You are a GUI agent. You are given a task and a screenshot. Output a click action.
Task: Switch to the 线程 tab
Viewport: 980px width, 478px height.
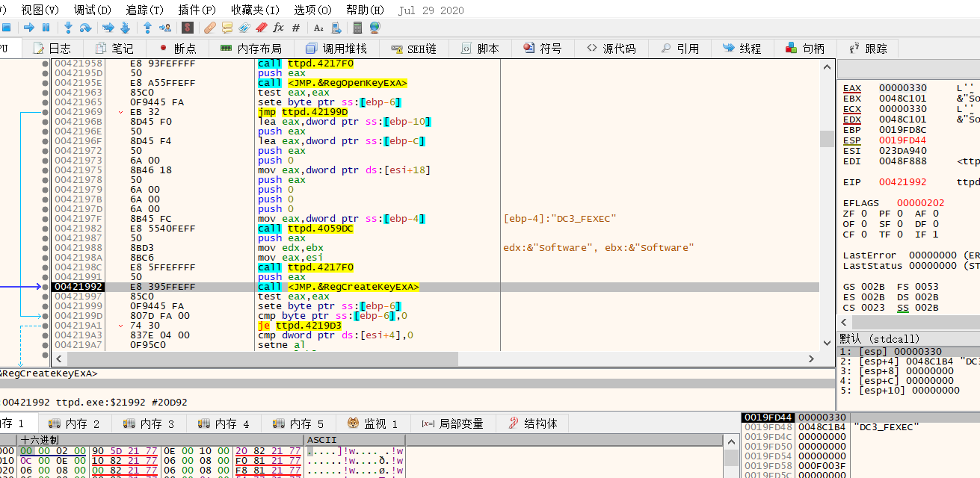[742, 49]
